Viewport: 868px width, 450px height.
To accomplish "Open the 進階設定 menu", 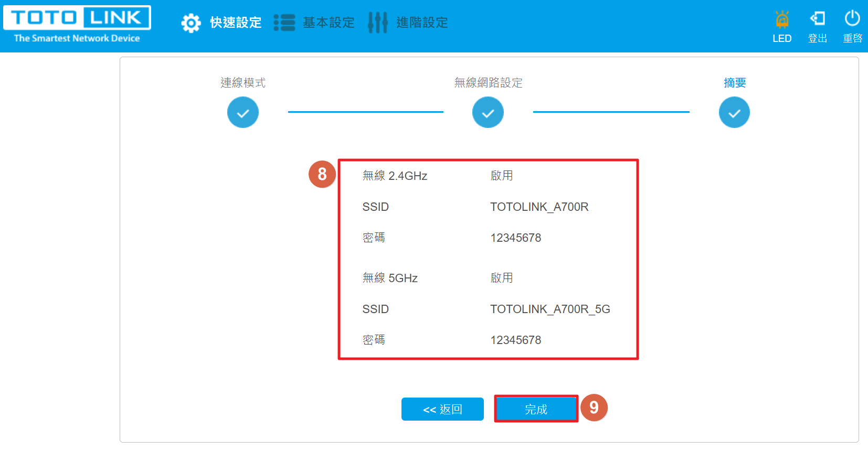I will [x=422, y=23].
